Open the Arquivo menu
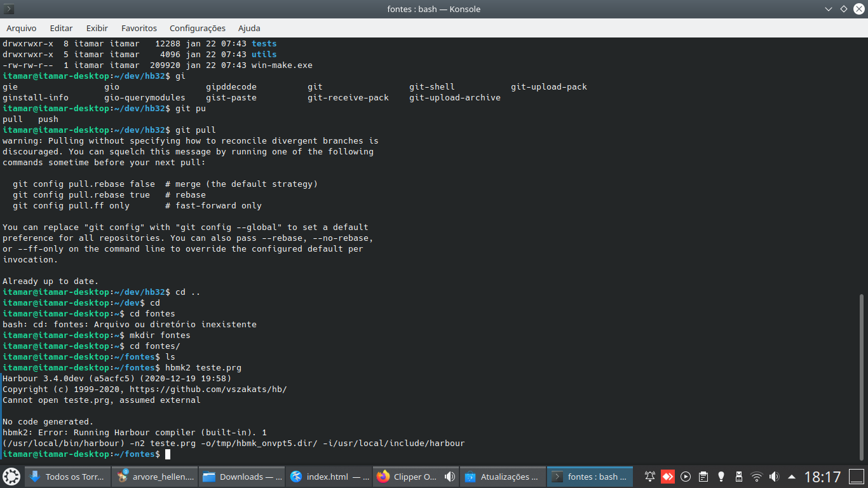Image resolution: width=868 pixels, height=488 pixels. click(22, 28)
